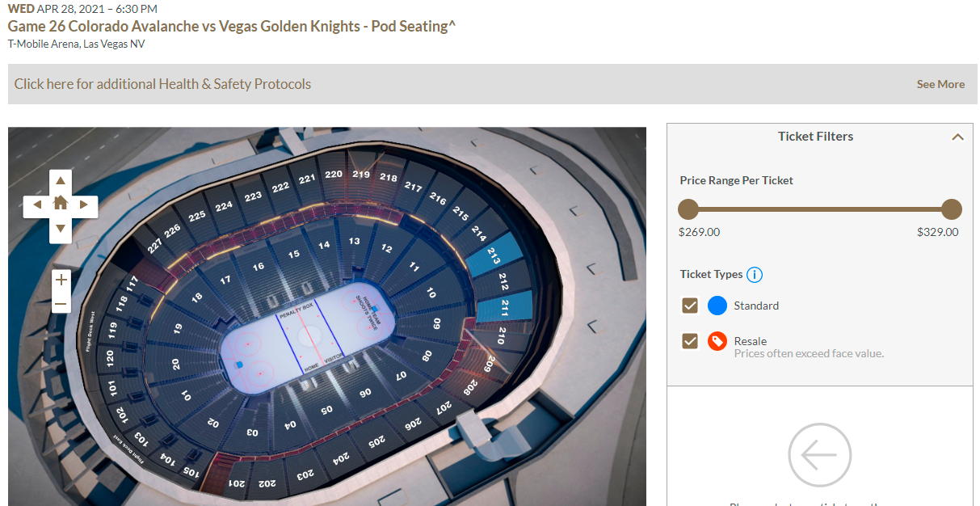Click the minimum price slider handle
This screenshot has height=506, width=980.
point(688,209)
